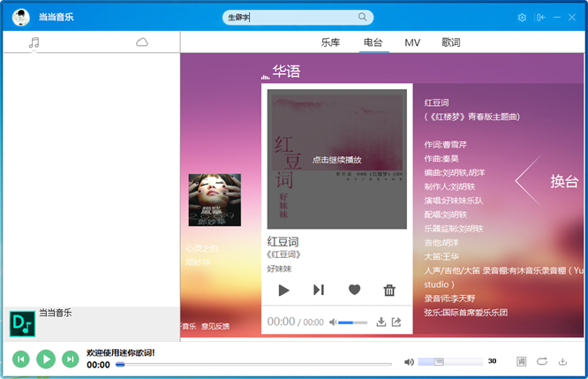588x379 pixels.
Task: Click the 换台 change station button
Action: pos(564,182)
